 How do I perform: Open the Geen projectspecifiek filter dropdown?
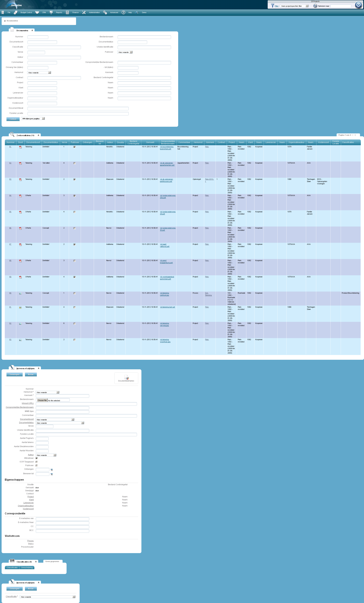click(294, 6)
